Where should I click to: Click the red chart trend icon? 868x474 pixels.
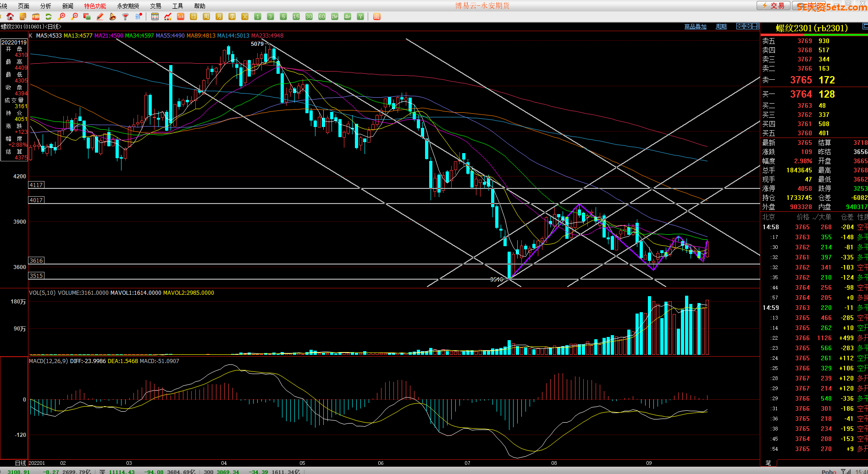pyautogui.click(x=168, y=17)
